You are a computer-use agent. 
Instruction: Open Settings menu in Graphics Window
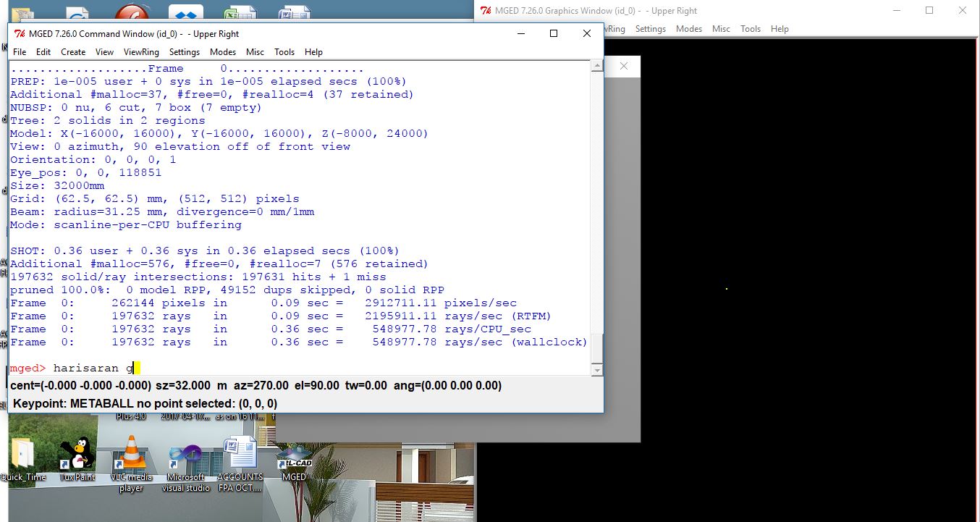click(x=651, y=29)
